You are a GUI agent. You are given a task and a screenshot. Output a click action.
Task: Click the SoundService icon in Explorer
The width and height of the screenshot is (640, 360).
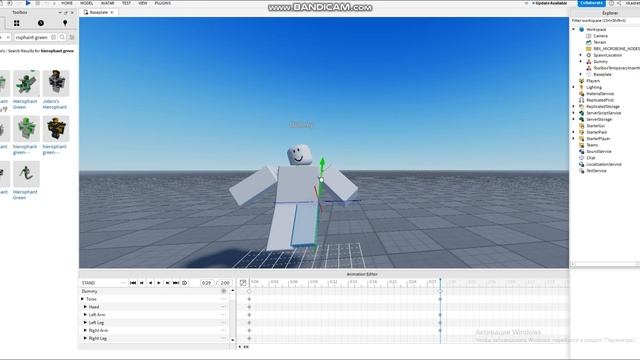tap(582, 151)
